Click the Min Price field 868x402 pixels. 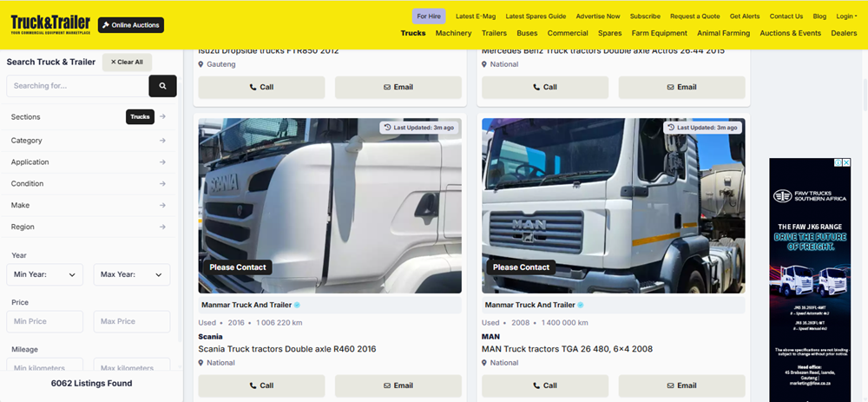pos(45,322)
